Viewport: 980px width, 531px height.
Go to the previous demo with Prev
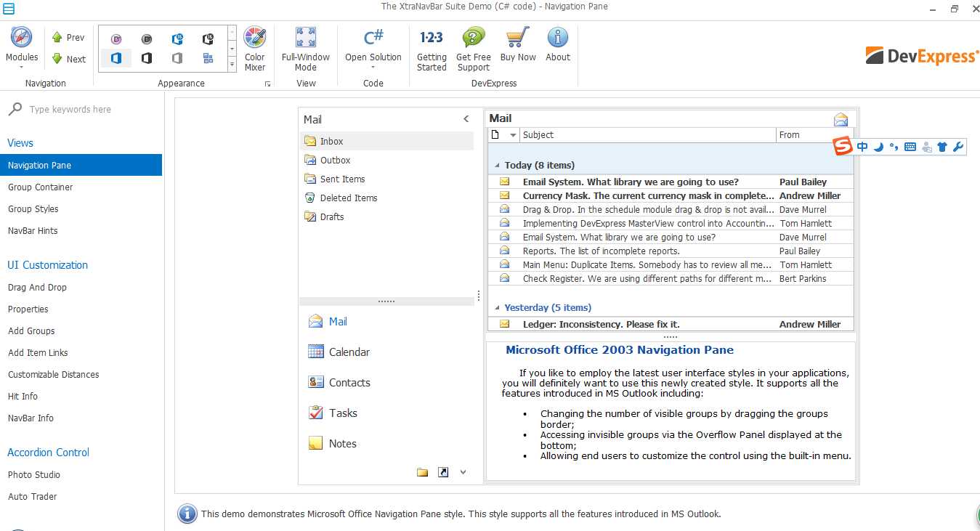[x=68, y=38]
